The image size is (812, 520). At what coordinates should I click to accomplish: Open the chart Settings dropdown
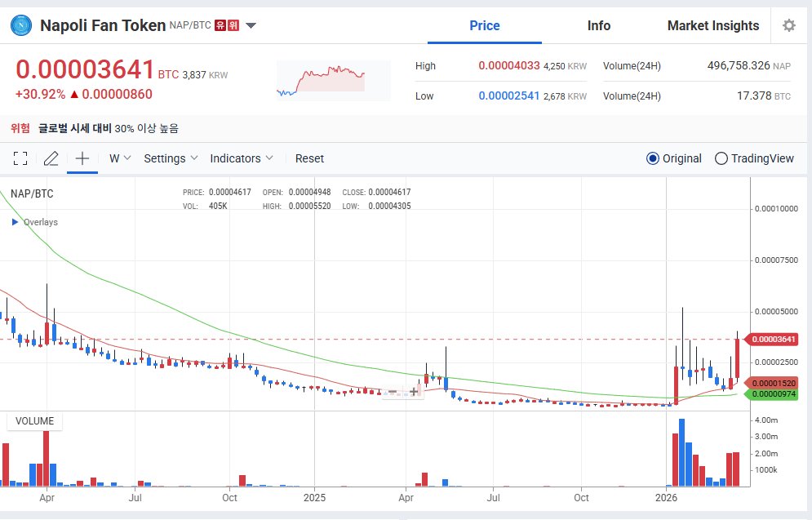171,158
